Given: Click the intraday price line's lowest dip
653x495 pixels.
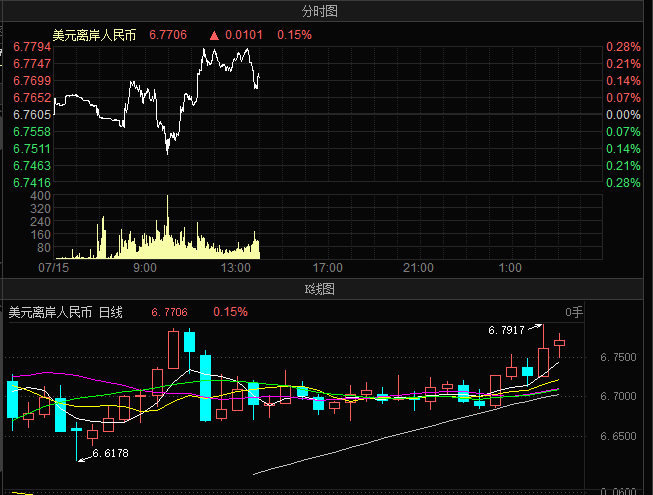Looking at the screenshot, I should [x=167, y=151].
